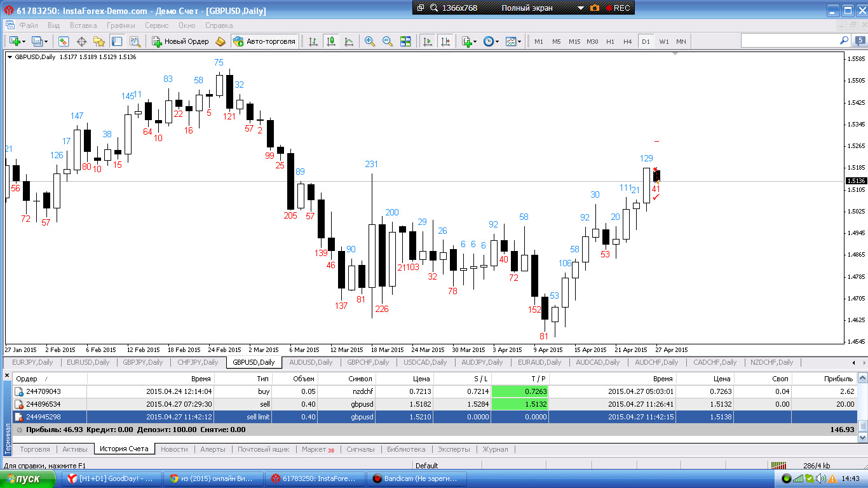The image size is (868, 488).
Task: Open the Торговля terminal tab
Action: [x=35, y=449]
